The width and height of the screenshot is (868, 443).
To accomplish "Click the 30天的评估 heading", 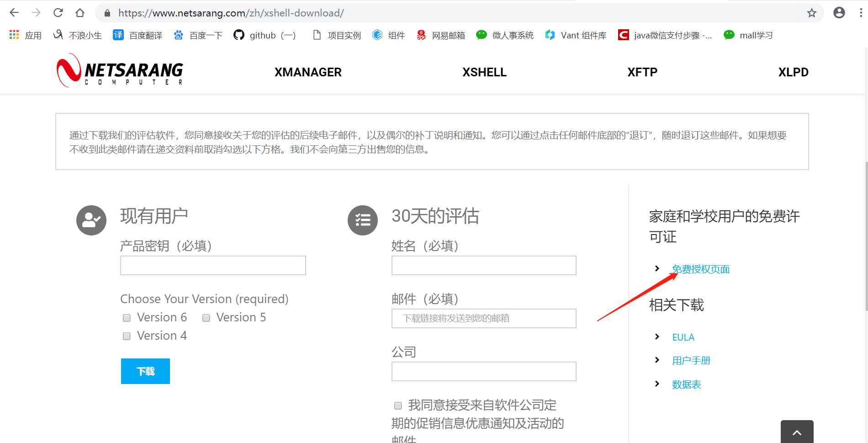I will 435,216.
